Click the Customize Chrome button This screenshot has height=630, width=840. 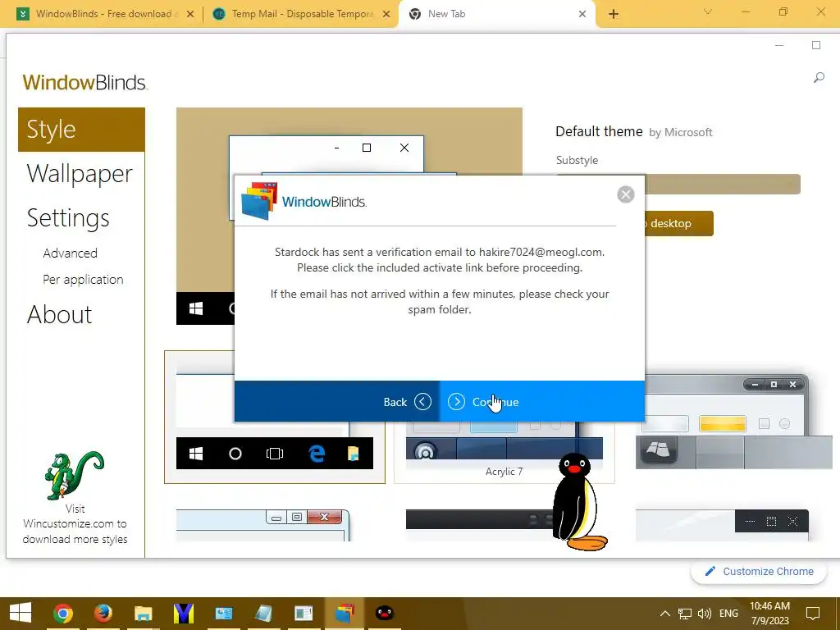click(x=759, y=571)
